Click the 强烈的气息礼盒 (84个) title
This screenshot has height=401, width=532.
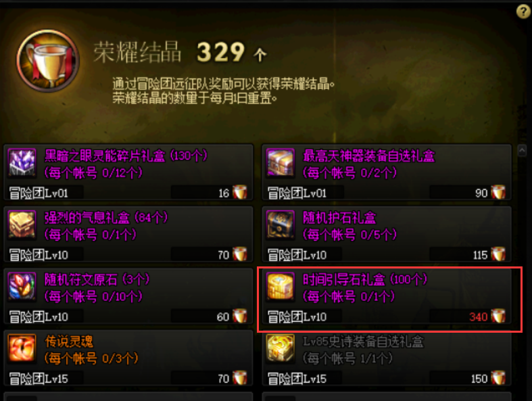pos(106,218)
